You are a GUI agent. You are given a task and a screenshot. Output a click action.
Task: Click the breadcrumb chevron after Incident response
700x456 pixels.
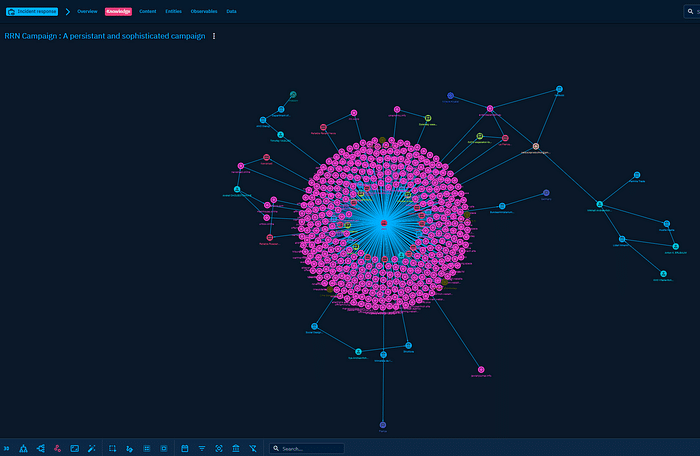[x=67, y=11]
